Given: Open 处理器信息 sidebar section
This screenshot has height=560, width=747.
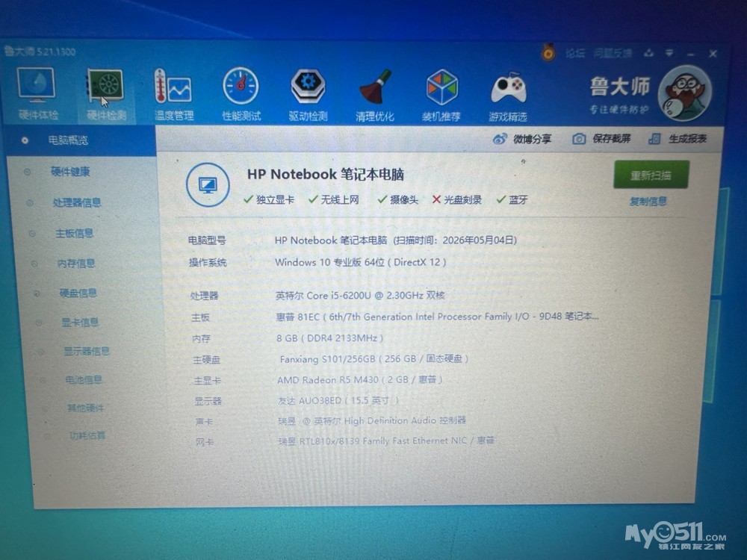Looking at the screenshot, I should tap(77, 202).
